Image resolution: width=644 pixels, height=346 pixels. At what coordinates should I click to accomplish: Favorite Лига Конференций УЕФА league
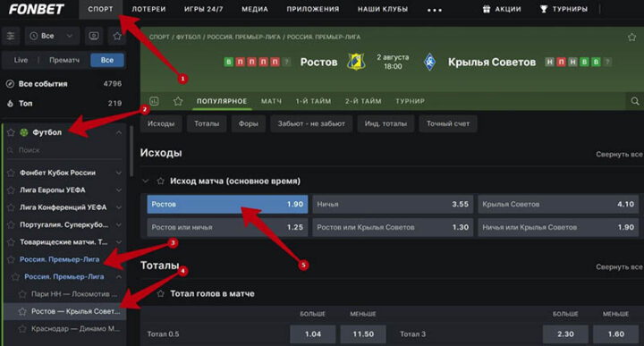coord(11,207)
